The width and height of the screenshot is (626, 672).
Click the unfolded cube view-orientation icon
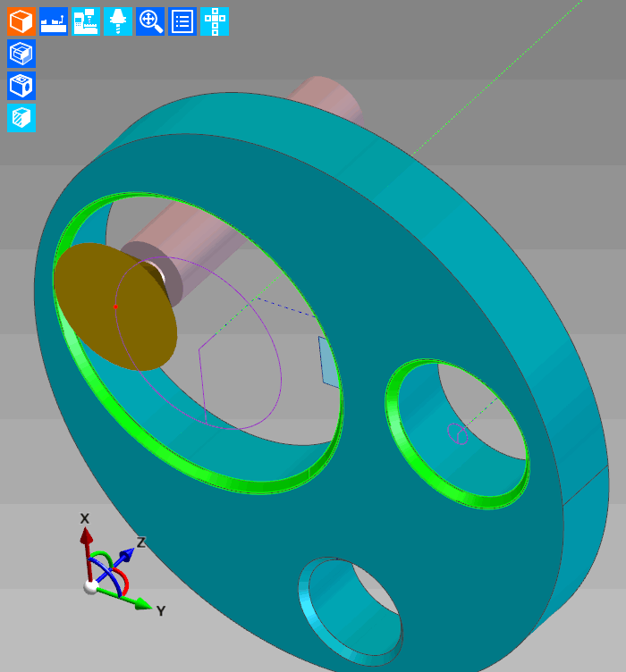coord(215,21)
